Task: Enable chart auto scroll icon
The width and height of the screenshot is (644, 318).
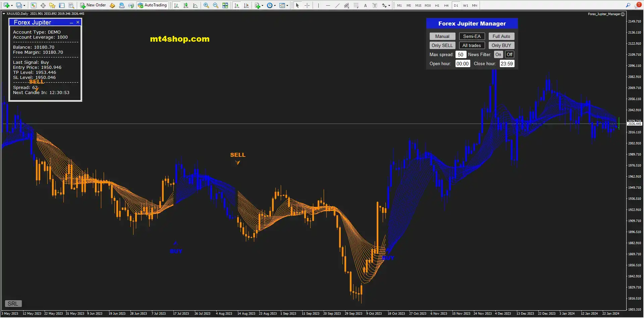Action: (237, 5)
